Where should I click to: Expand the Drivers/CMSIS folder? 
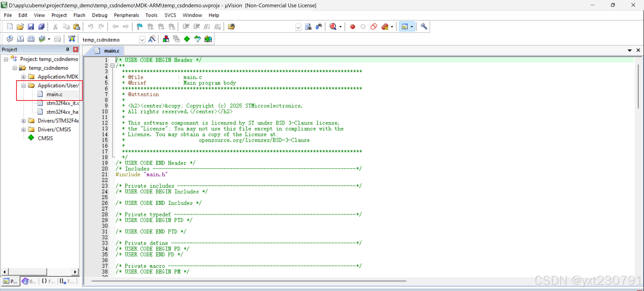23,130
